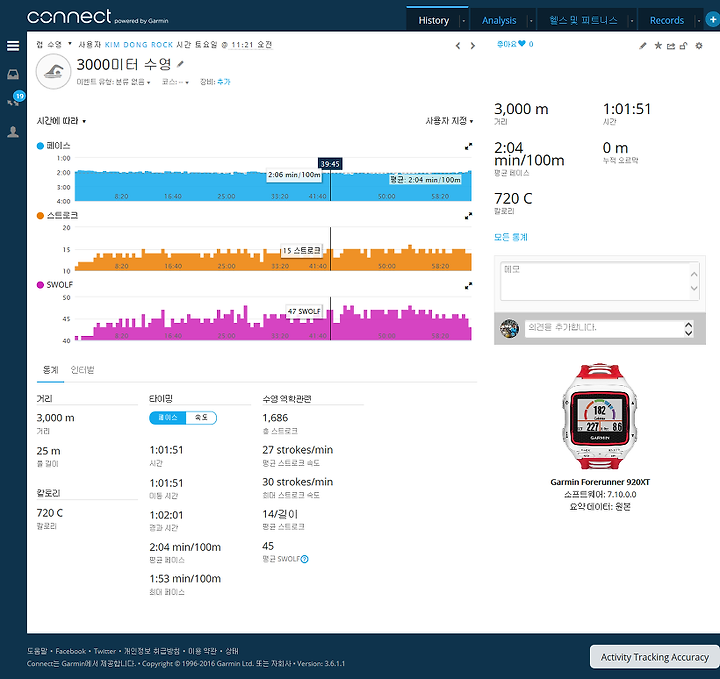
Task: Select the 페이스 timing toggle
Action: tap(168, 417)
